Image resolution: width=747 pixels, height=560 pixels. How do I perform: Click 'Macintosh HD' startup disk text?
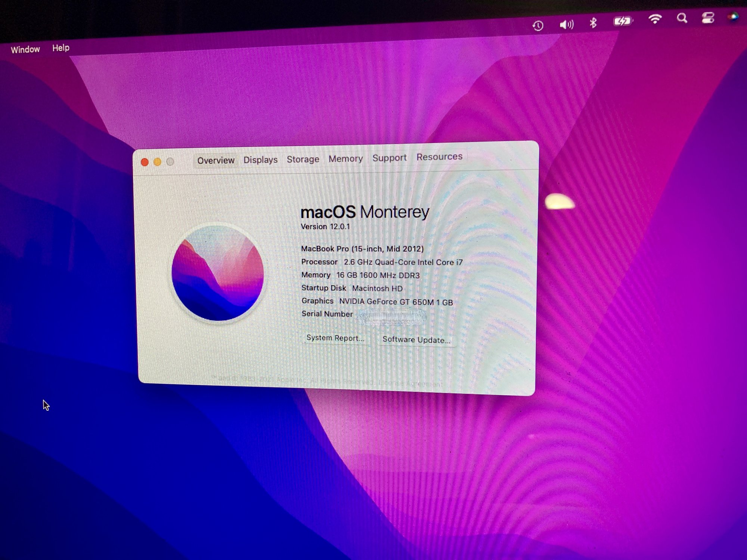[377, 289]
